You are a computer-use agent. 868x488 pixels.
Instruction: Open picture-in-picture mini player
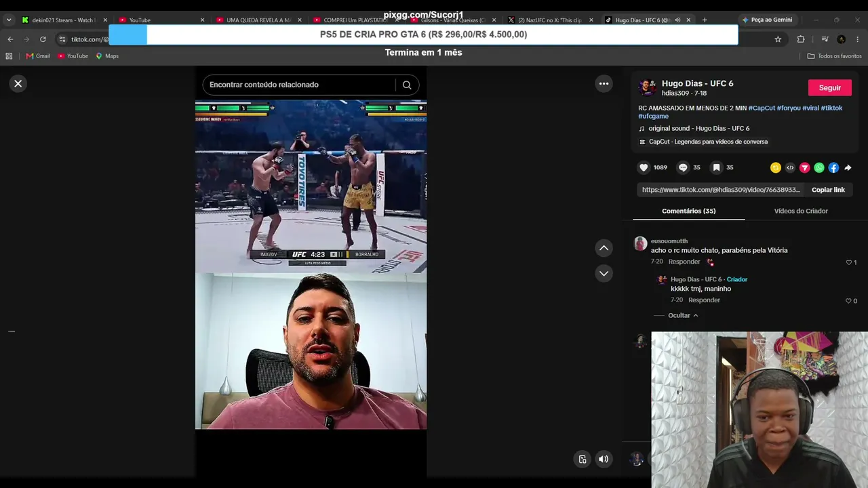coord(582,459)
